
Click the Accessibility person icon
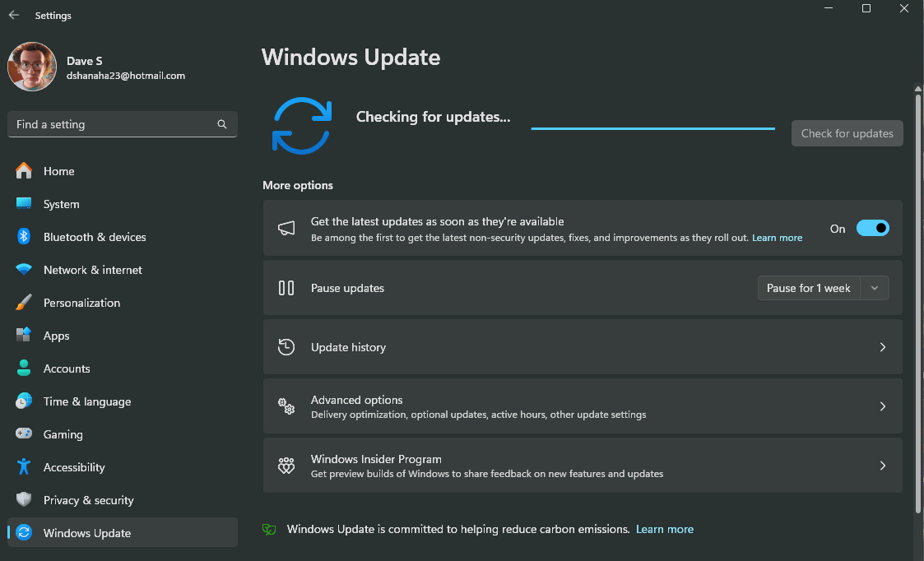23,466
